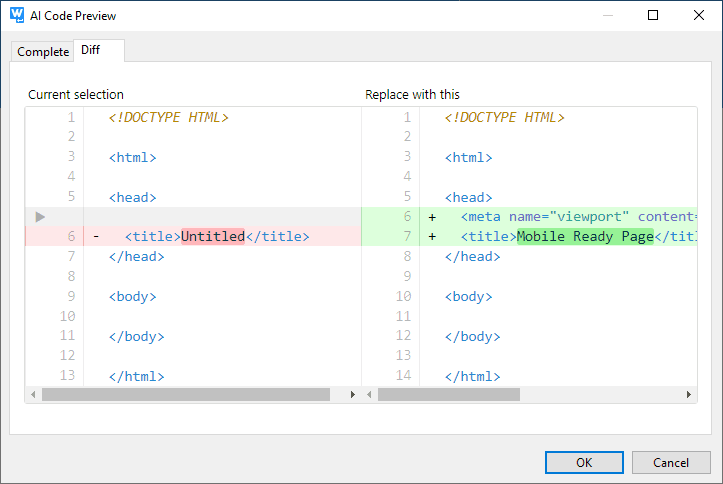Confirm the replacement with OK
Viewport: 723px width, 484px height.
(584, 462)
